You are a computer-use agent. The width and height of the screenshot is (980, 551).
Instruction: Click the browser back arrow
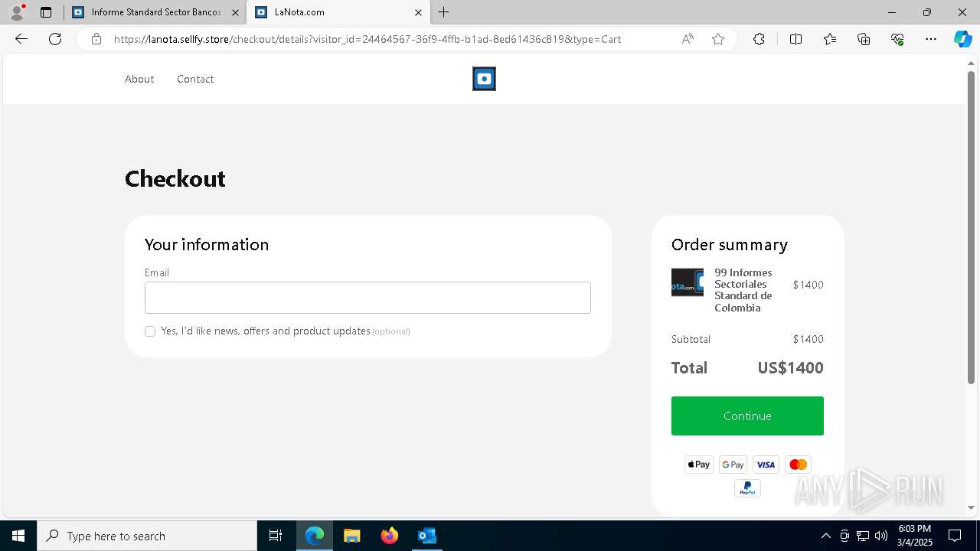(21, 39)
